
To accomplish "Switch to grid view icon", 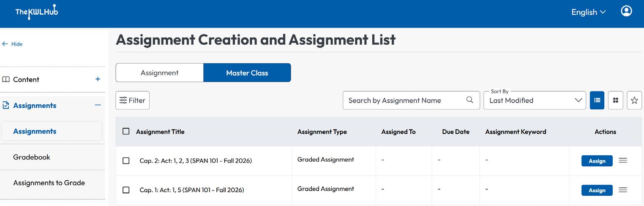I will pos(616,100).
